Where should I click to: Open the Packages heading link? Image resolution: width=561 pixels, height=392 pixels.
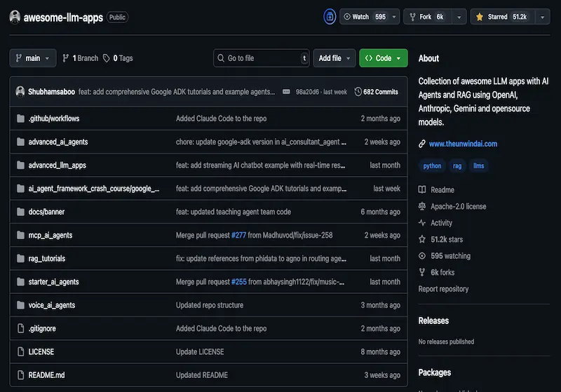point(434,372)
